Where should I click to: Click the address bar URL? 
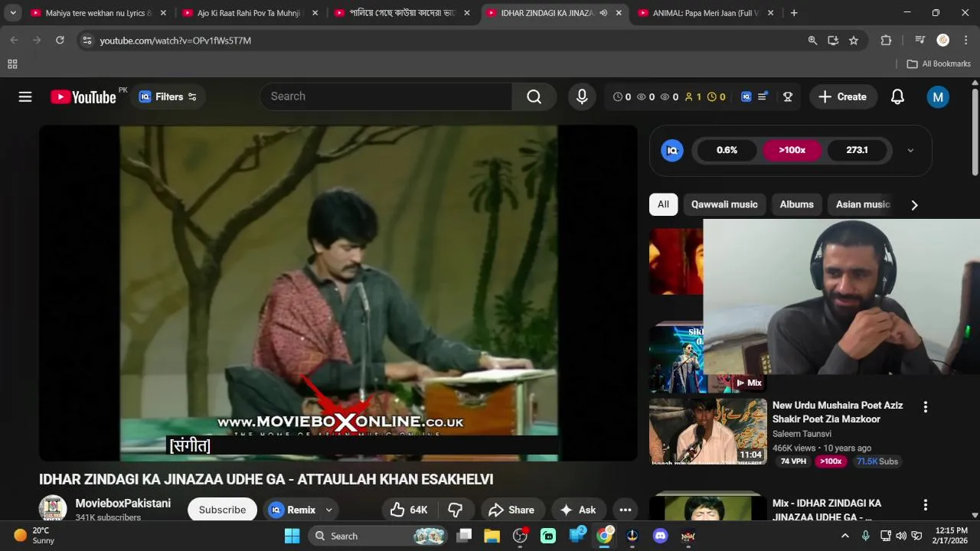tap(175, 41)
